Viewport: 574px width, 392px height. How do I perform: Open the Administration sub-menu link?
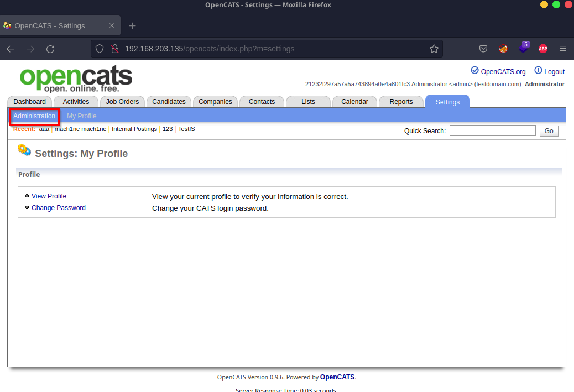point(34,116)
